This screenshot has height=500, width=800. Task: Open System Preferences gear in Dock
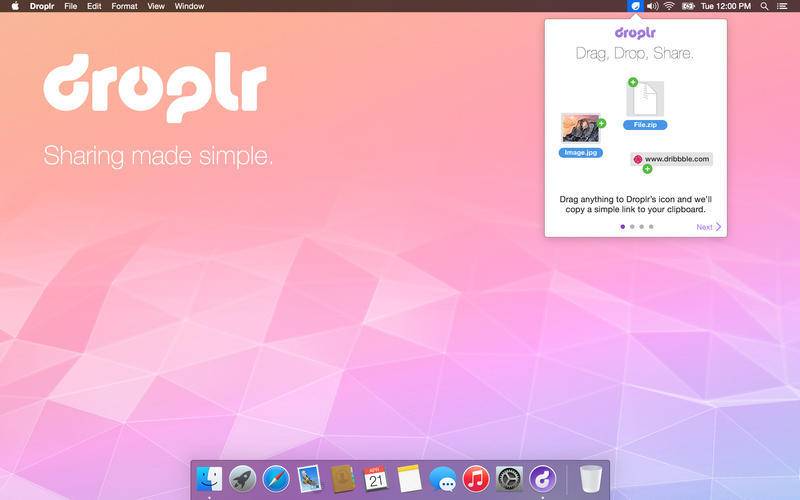(x=509, y=479)
